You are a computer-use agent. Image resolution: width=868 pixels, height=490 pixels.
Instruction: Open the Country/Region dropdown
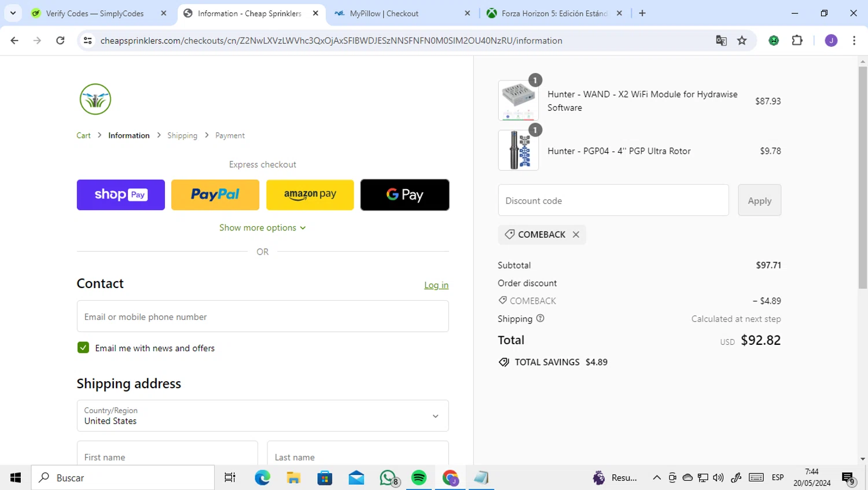click(x=263, y=415)
